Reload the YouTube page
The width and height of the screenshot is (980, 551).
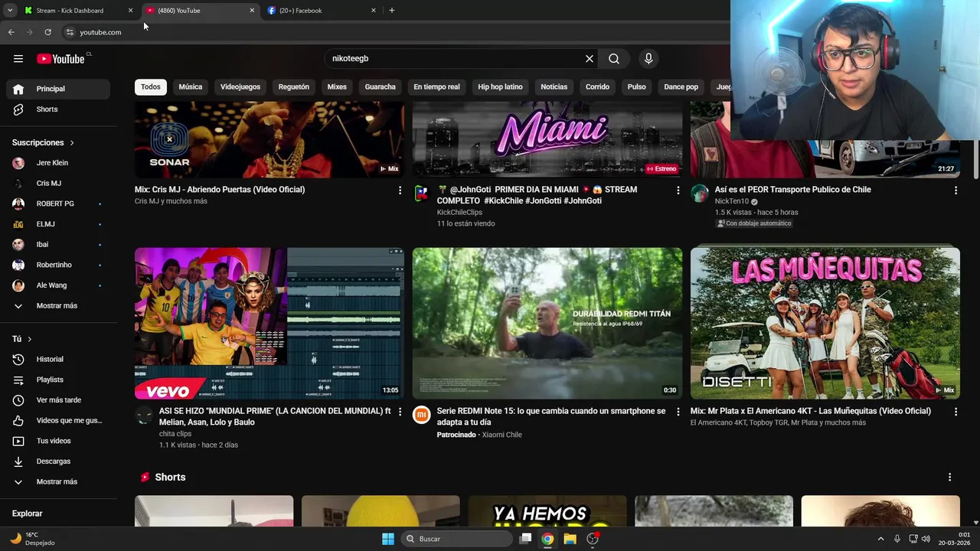pos(47,32)
